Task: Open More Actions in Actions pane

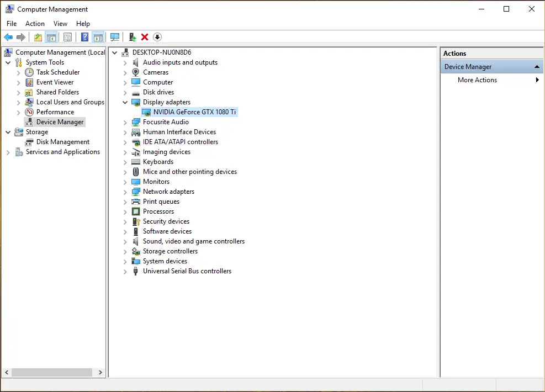Action: (x=477, y=80)
